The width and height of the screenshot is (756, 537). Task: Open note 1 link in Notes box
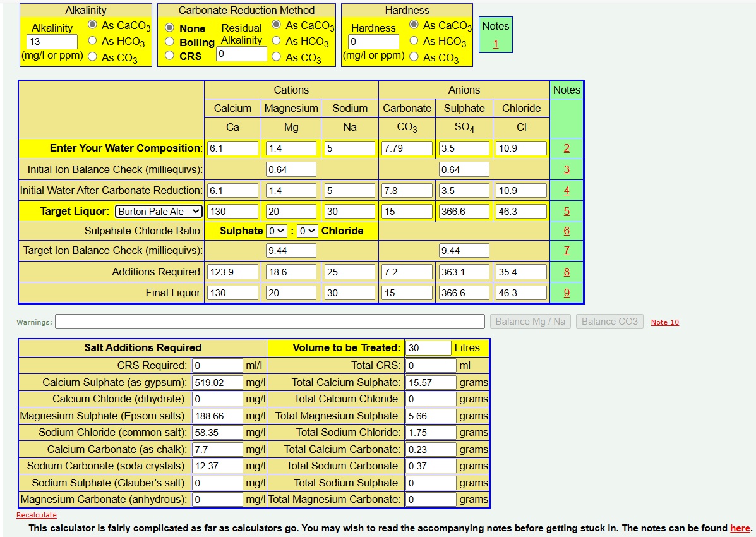pos(496,44)
